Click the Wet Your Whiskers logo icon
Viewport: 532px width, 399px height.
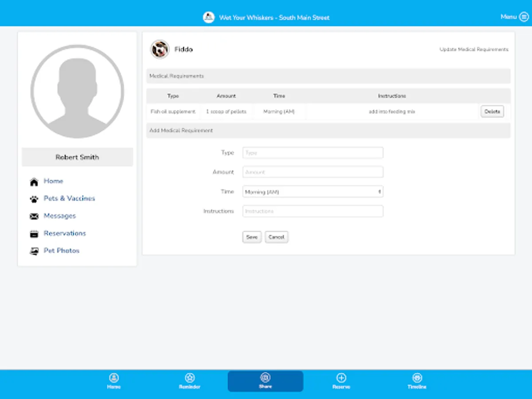pyautogui.click(x=208, y=17)
